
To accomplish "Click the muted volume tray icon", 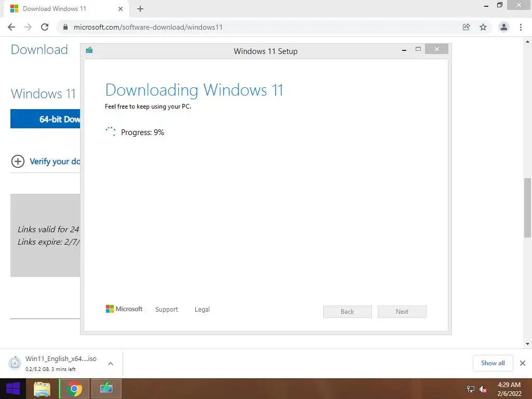I will point(483,389).
